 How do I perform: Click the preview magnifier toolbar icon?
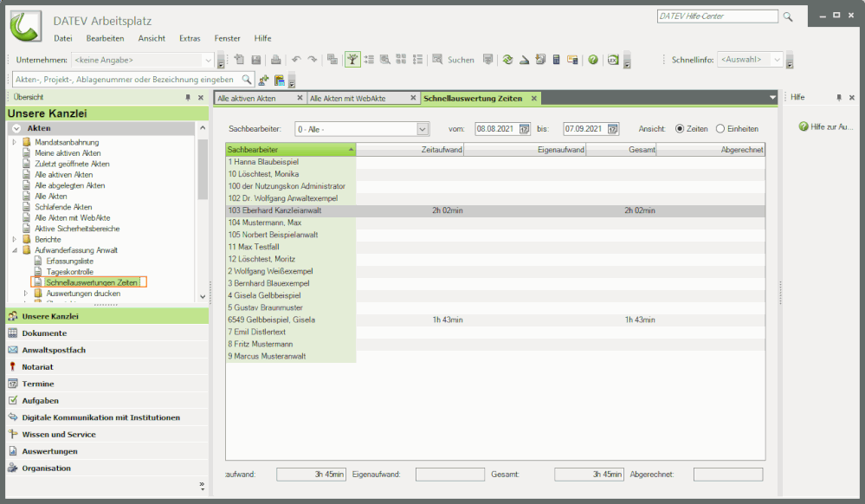pyautogui.click(x=385, y=60)
